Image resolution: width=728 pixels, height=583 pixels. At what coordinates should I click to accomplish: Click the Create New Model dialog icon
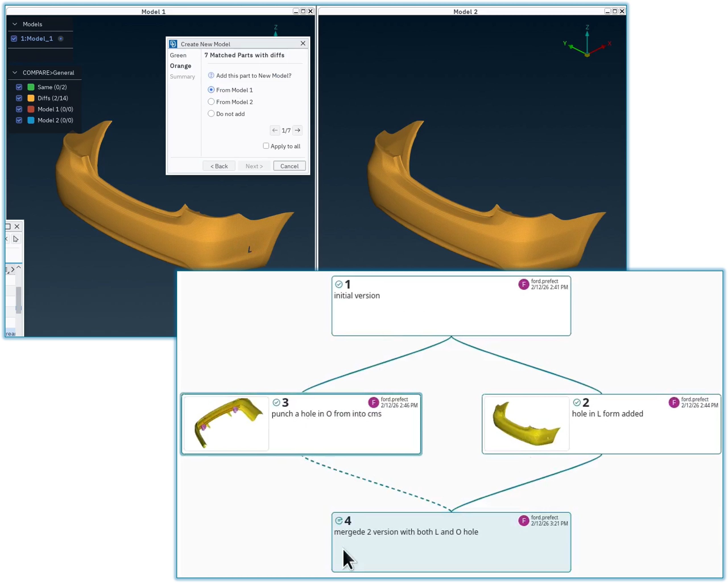[x=173, y=44]
